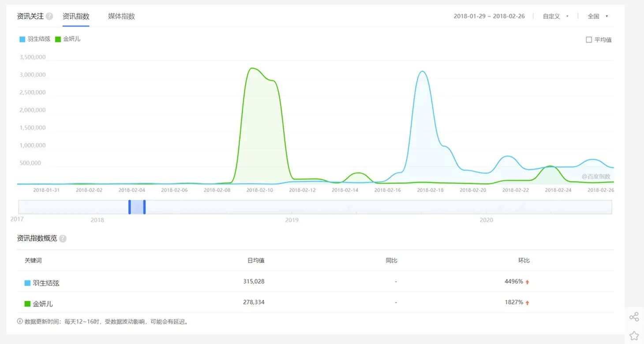Click 金妍儿 keyword in overview table

(43, 303)
